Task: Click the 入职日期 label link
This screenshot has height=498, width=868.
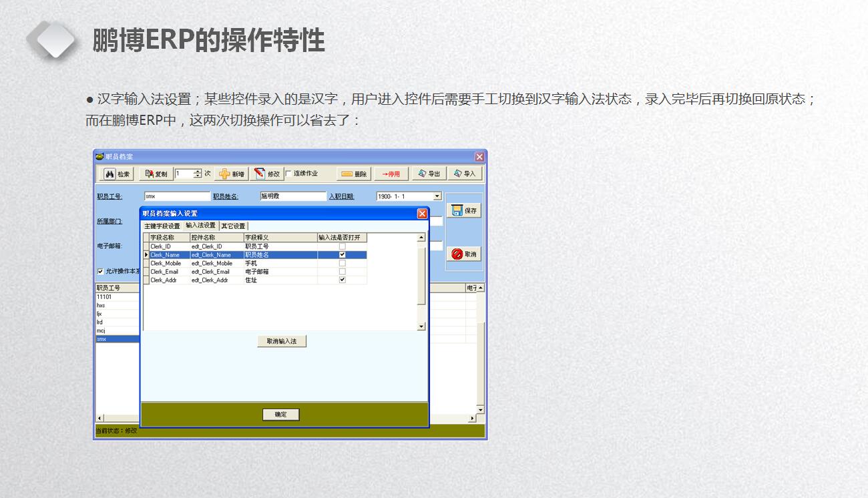Action: click(x=341, y=196)
